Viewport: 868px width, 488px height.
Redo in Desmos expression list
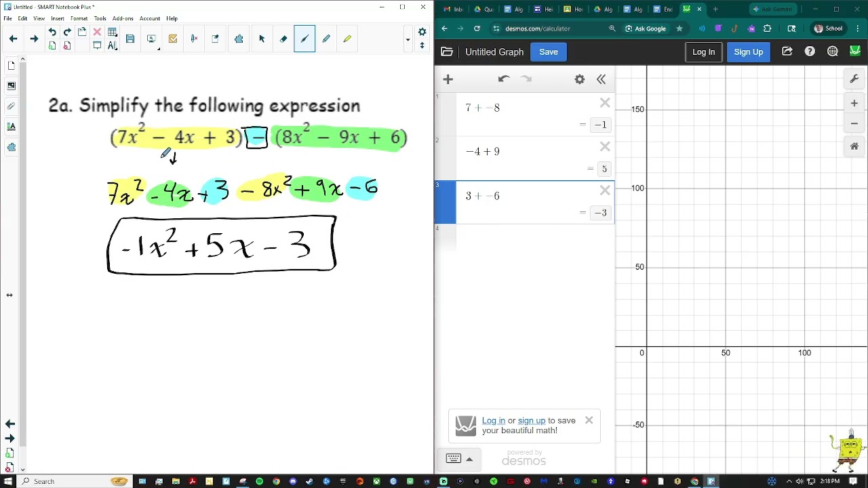click(526, 79)
